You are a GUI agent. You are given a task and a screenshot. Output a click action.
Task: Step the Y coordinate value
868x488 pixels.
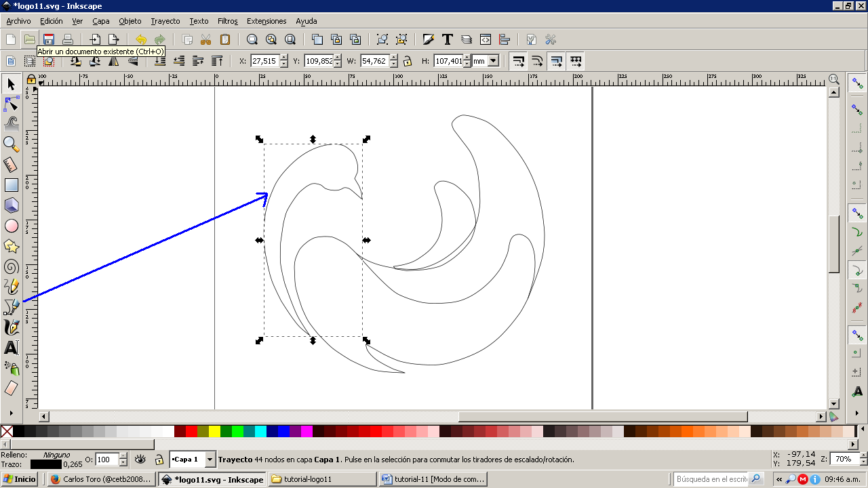[339, 61]
